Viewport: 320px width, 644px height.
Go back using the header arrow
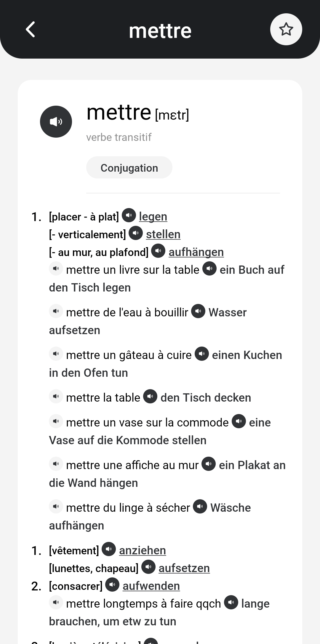(x=31, y=29)
